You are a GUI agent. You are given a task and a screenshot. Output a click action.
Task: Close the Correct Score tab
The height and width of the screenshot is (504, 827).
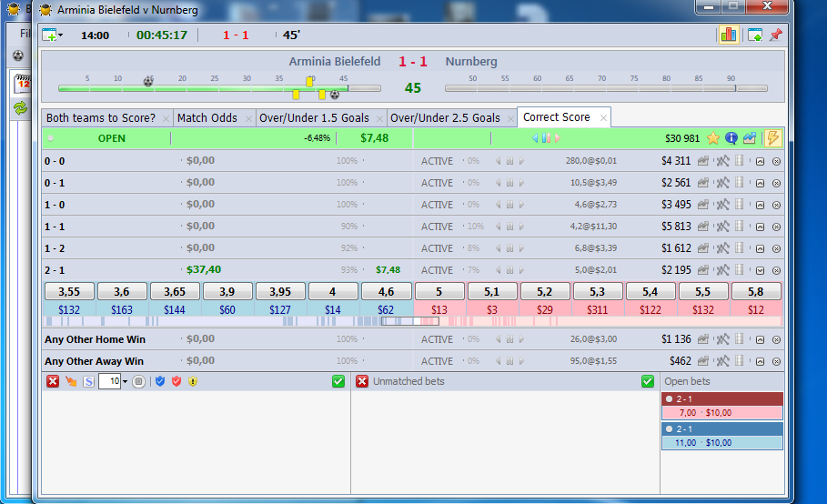coord(603,118)
